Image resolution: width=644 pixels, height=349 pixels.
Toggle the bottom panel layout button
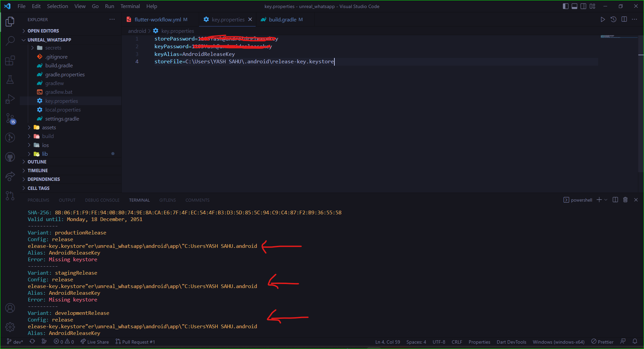click(574, 6)
